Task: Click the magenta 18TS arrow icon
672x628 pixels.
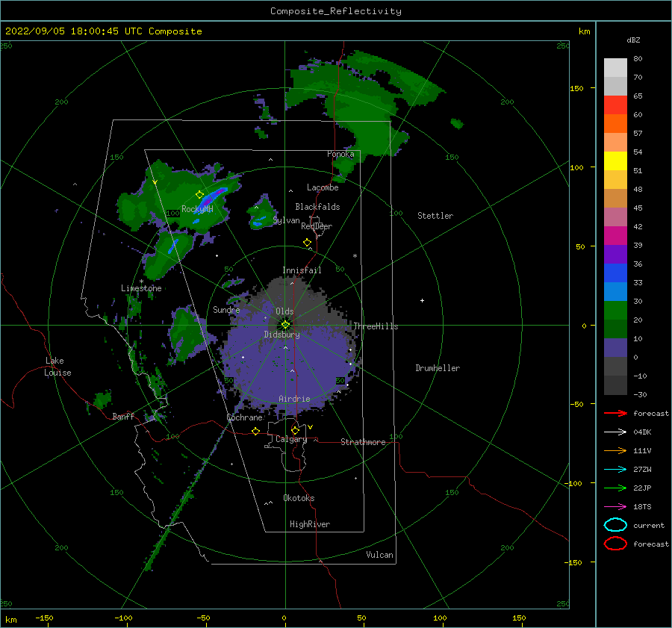Action: tap(615, 507)
